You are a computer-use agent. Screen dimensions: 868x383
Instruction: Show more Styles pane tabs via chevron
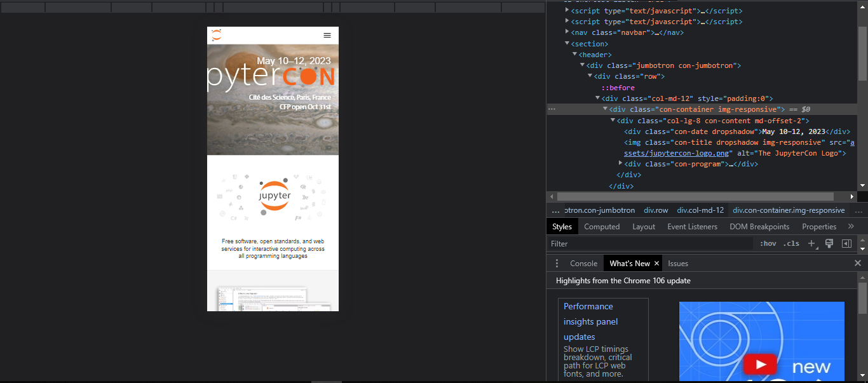851,226
